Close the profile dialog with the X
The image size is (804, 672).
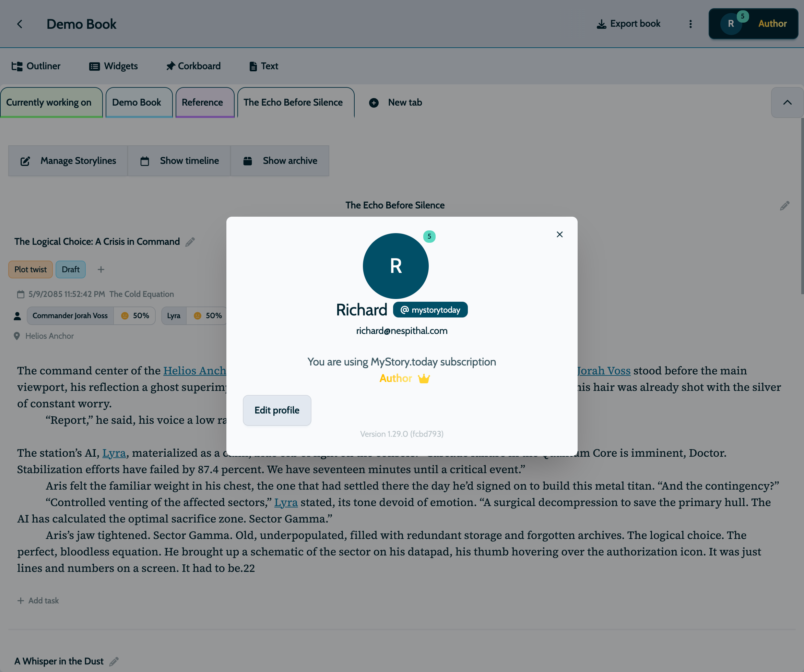(559, 234)
